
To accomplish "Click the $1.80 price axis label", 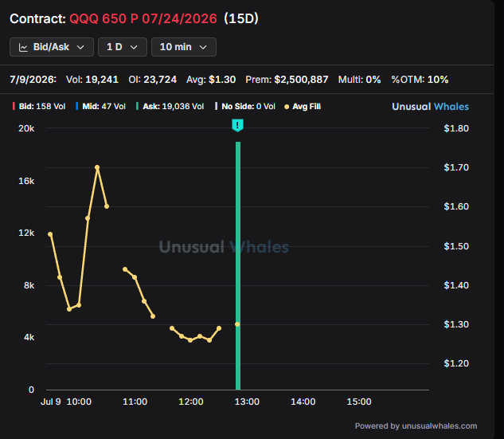I will tap(456, 128).
